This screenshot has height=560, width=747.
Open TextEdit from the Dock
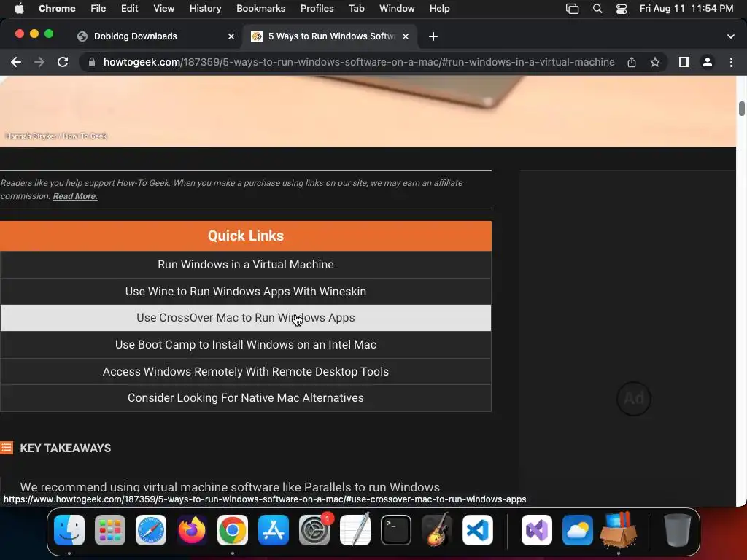point(355,530)
